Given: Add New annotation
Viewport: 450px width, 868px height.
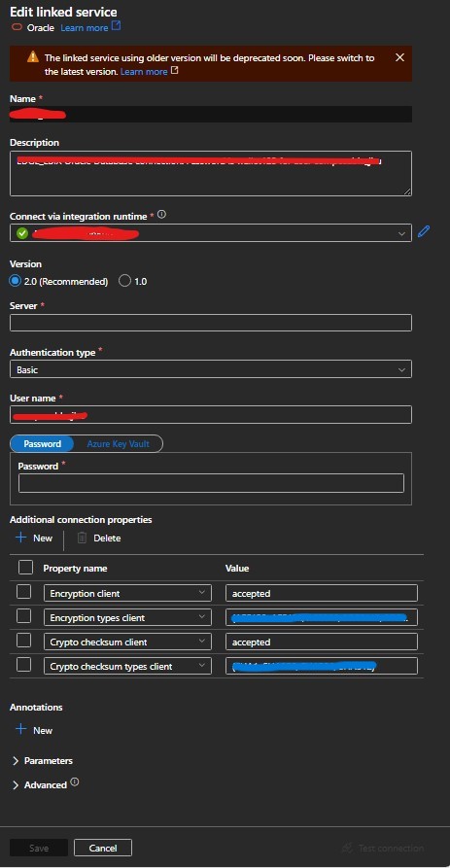Looking at the screenshot, I should click(x=34, y=730).
